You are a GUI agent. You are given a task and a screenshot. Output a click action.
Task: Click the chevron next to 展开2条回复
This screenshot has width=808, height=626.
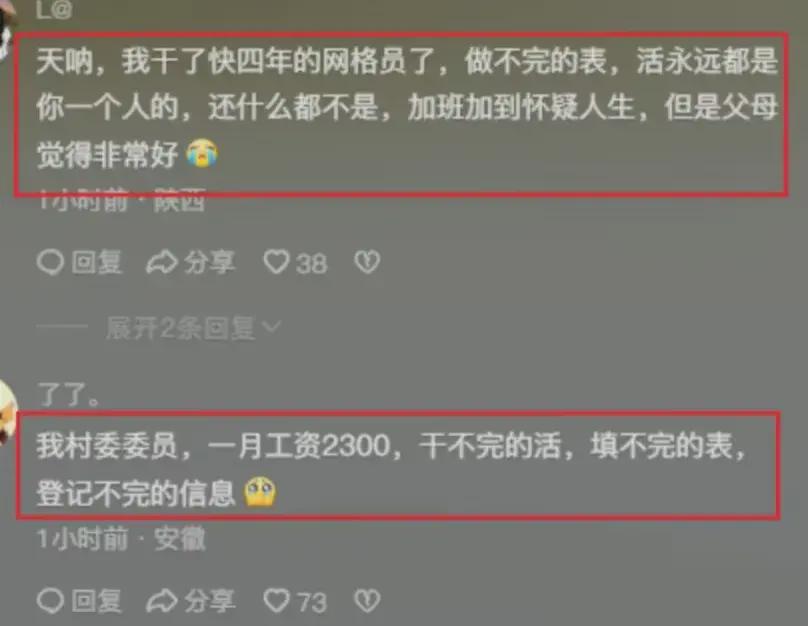271,327
